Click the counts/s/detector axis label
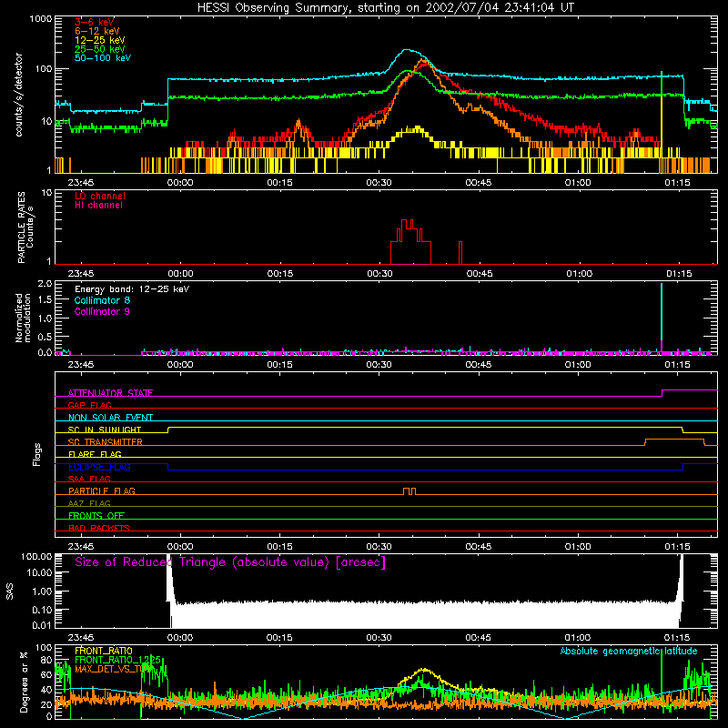Viewport: 728px width, 728px height. 19,95
